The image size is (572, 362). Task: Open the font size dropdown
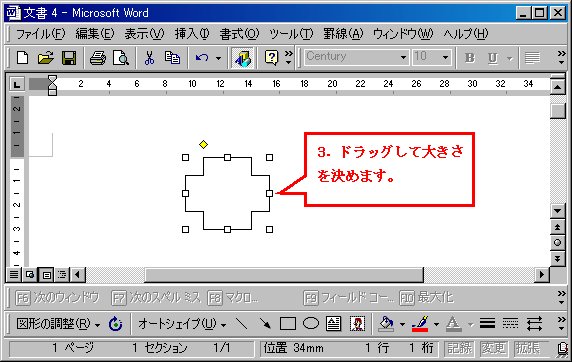point(445,58)
